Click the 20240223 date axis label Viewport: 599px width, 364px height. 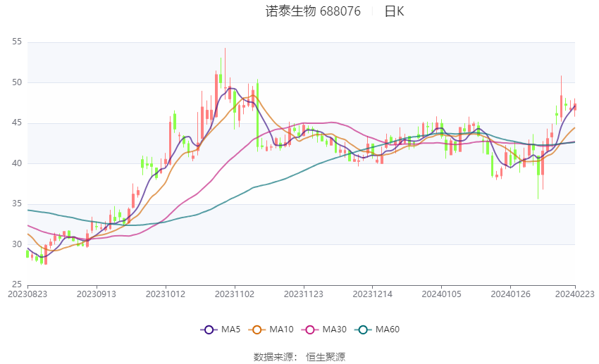point(575,294)
